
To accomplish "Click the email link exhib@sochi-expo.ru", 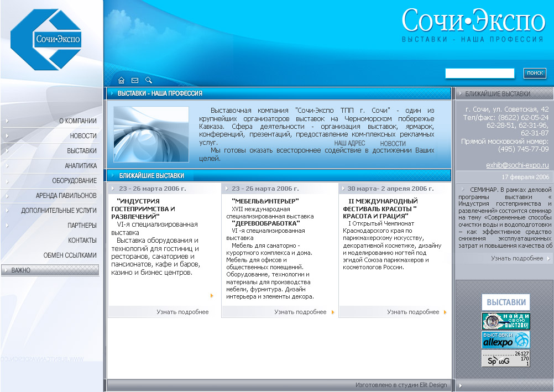I will click(518, 165).
